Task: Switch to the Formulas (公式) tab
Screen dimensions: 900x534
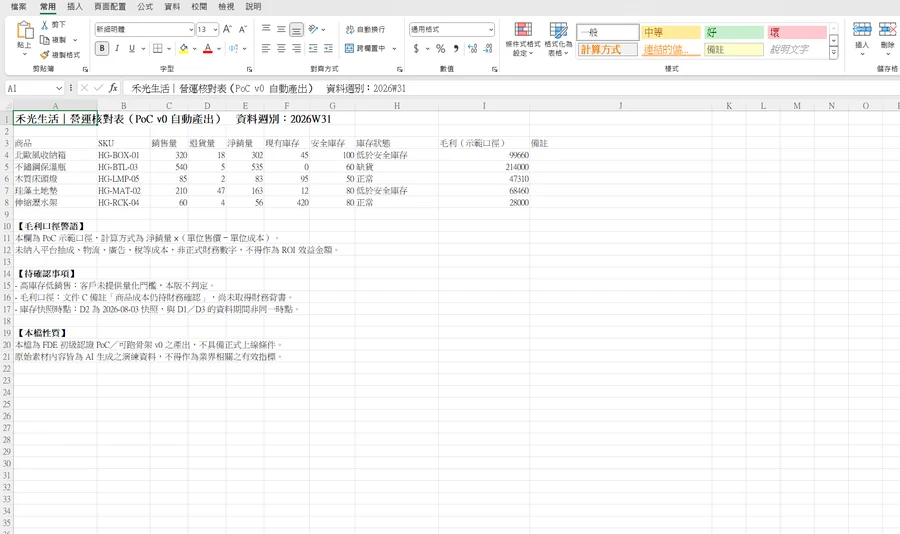Action: 145,6
